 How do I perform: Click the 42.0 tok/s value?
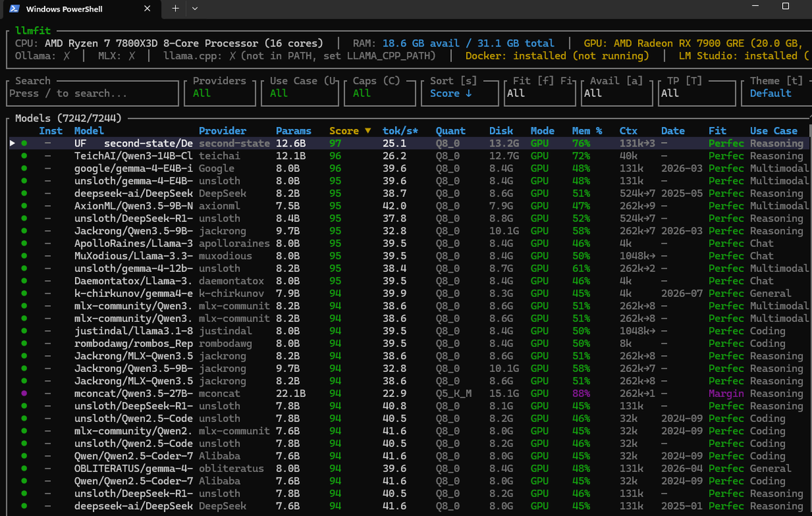click(394, 206)
